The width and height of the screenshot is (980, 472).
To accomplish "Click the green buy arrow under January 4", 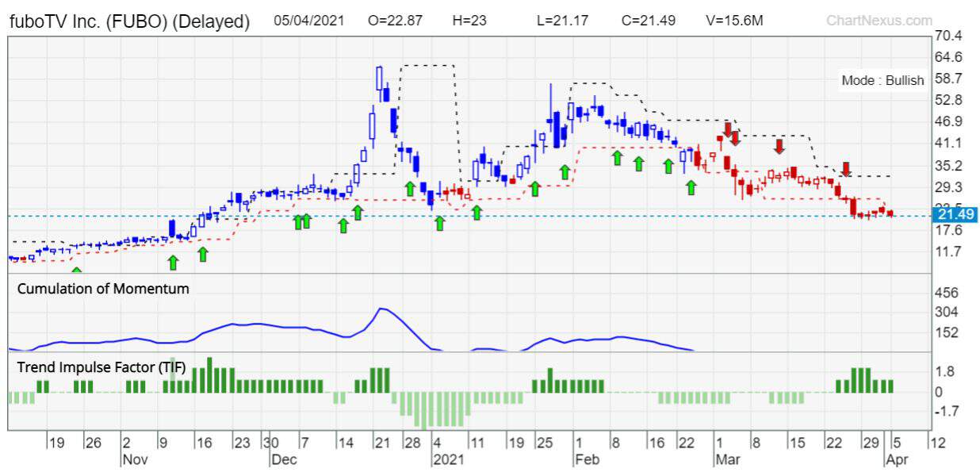I will click(x=439, y=223).
